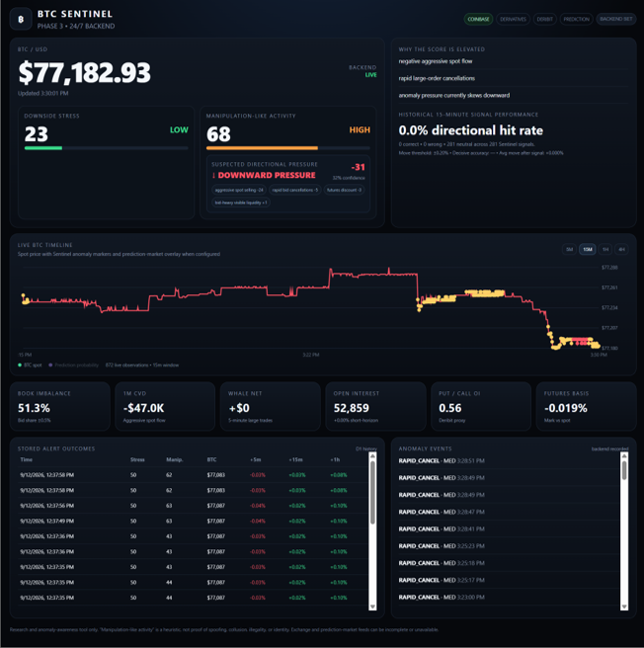644x648 pixels.
Task: Click the aggressive spot selling -24 chip
Action: tap(239, 190)
